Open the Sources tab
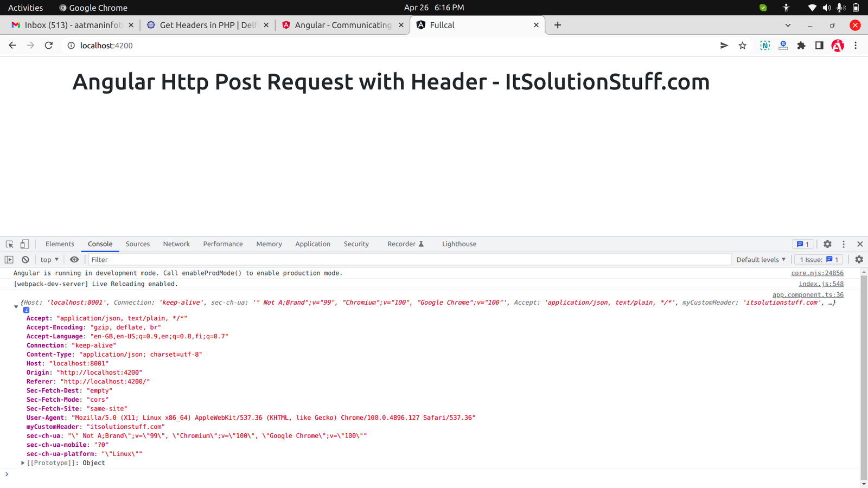The image size is (868, 488). [138, 244]
